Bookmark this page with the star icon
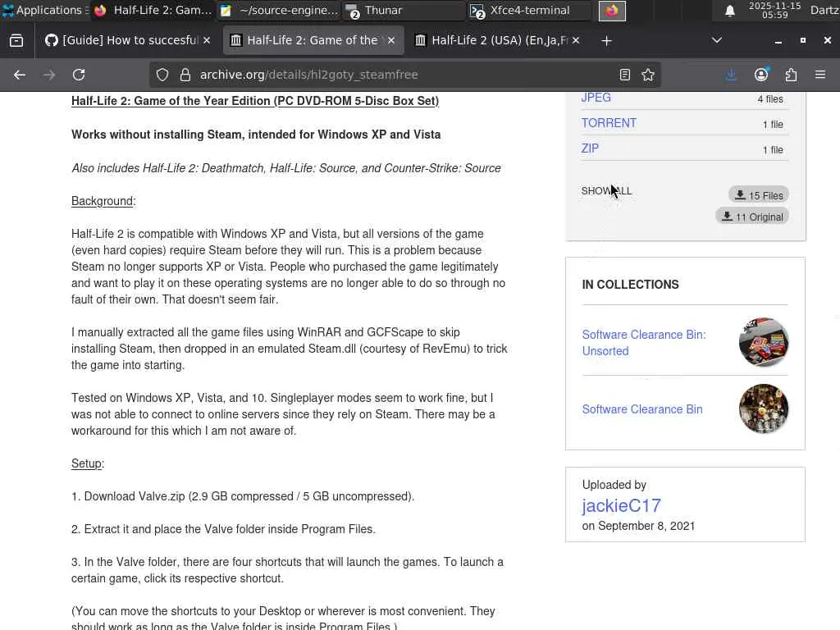This screenshot has height=630, width=840. coord(648,75)
